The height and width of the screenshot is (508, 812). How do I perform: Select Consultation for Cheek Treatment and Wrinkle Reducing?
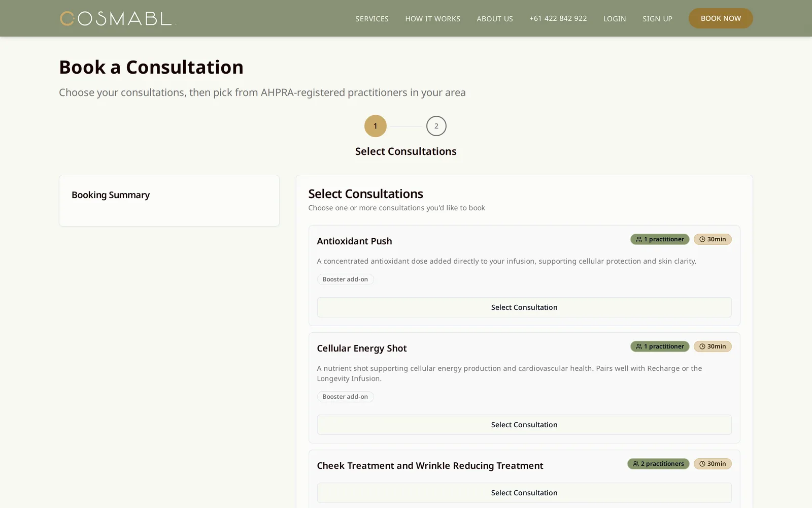click(x=524, y=493)
